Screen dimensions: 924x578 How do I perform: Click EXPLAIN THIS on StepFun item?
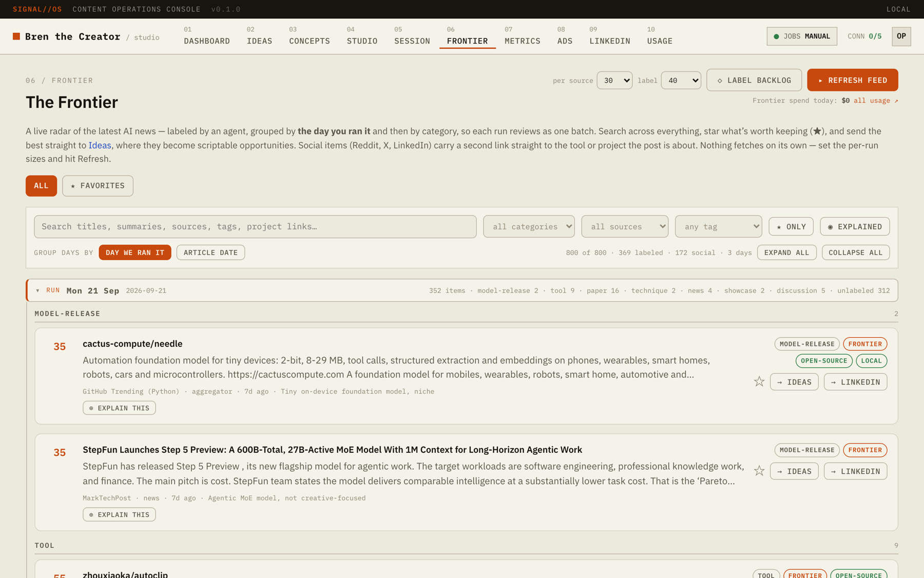point(119,515)
